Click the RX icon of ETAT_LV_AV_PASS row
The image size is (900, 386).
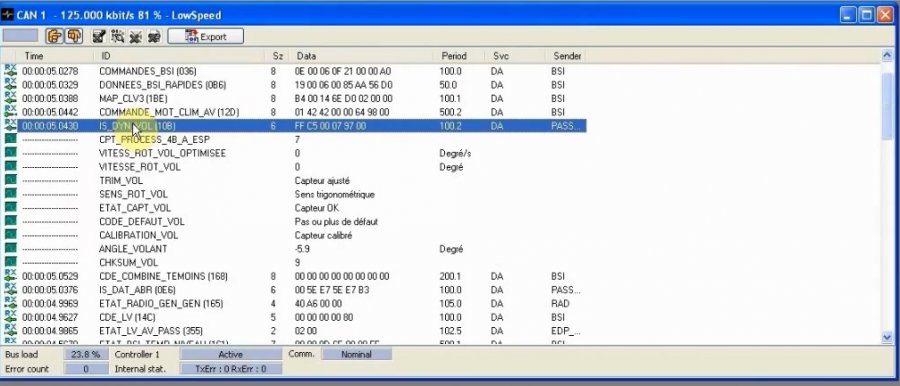[10, 331]
